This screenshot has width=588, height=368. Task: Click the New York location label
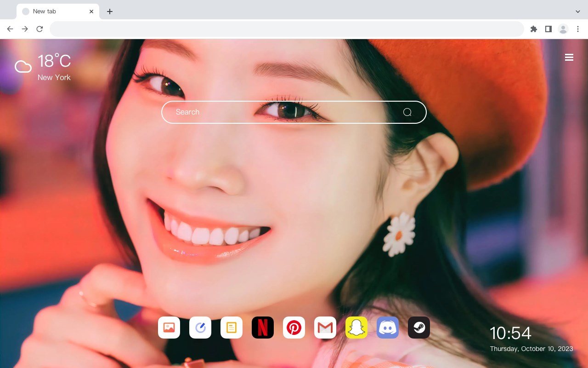[x=54, y=77]
